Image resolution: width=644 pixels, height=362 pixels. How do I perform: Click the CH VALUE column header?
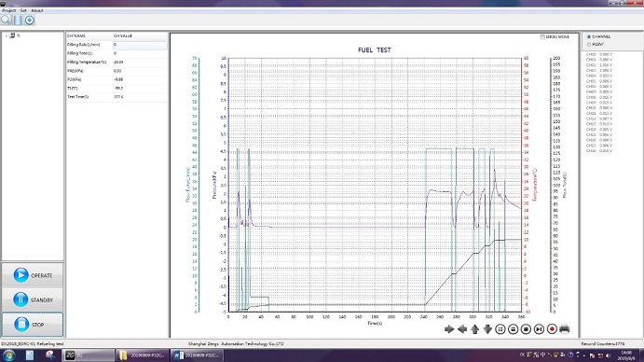[140, 35]
